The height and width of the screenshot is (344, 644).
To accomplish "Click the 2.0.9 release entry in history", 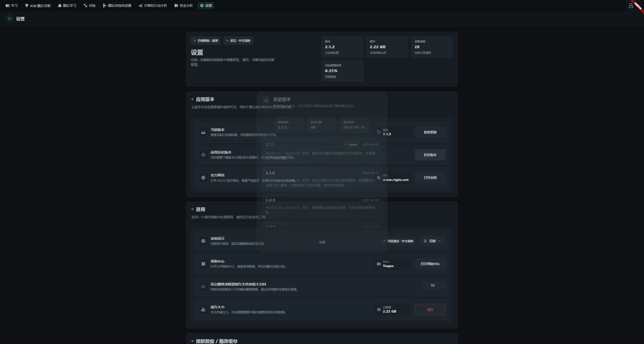I will (x=322, y=206).
